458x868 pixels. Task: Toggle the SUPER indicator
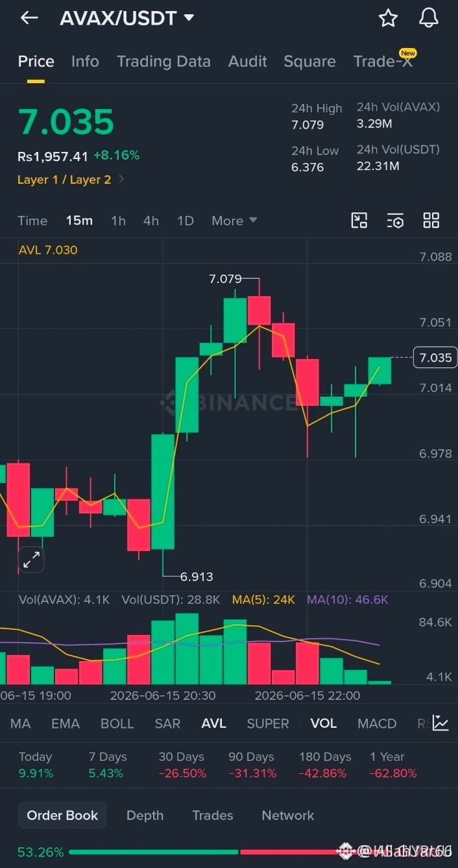click(x=268, y=723)
